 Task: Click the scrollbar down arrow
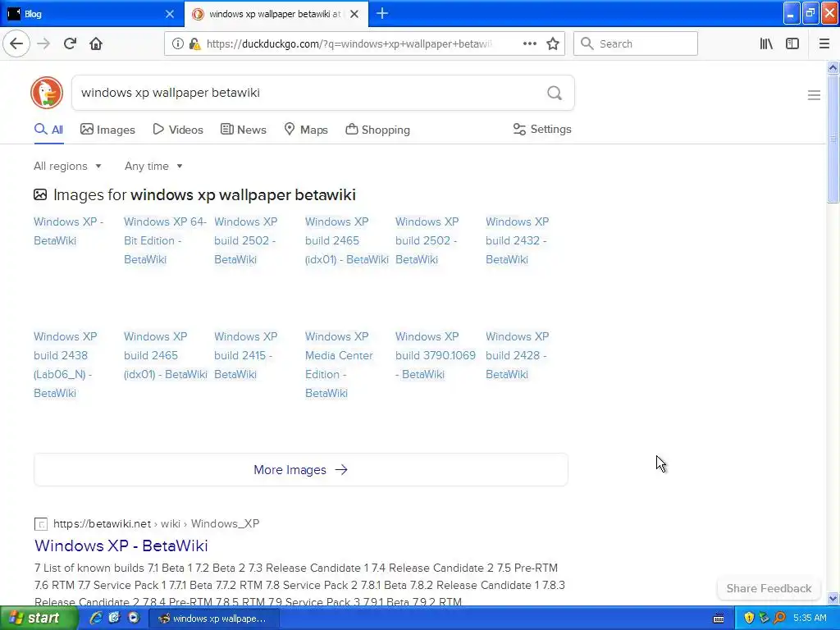point(833,598)
